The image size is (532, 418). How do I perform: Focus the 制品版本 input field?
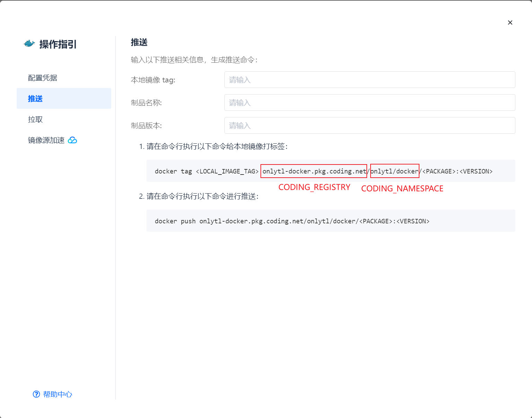[x=370, y=125]
